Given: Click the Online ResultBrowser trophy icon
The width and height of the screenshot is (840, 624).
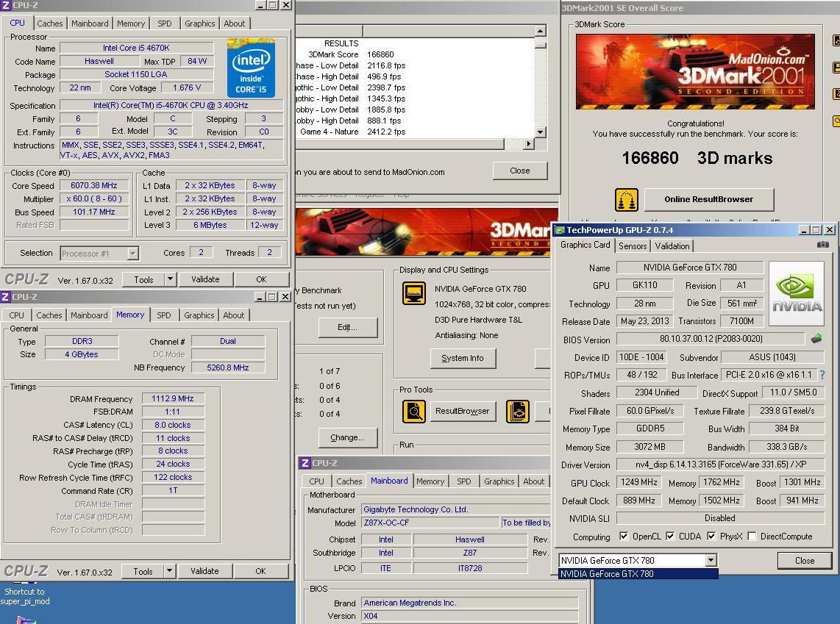Looking at the screenshot, I should [x=626, y=200].
